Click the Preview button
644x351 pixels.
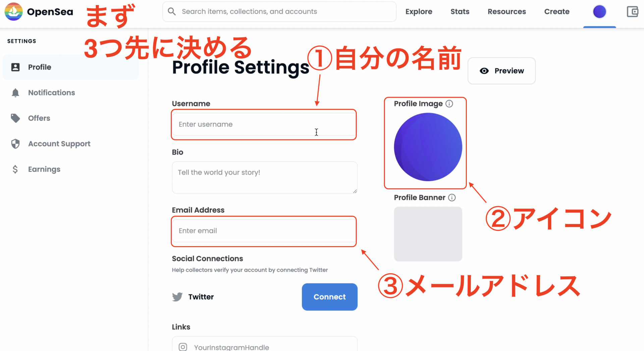tap(501, 71)
